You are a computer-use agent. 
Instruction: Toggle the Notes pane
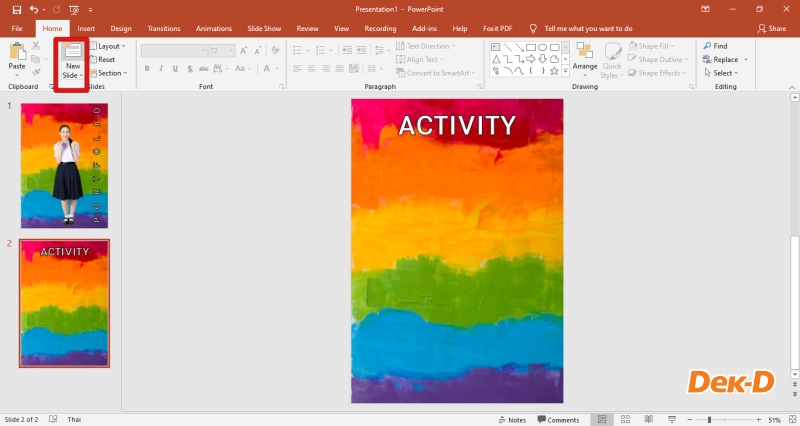(511, 419)
